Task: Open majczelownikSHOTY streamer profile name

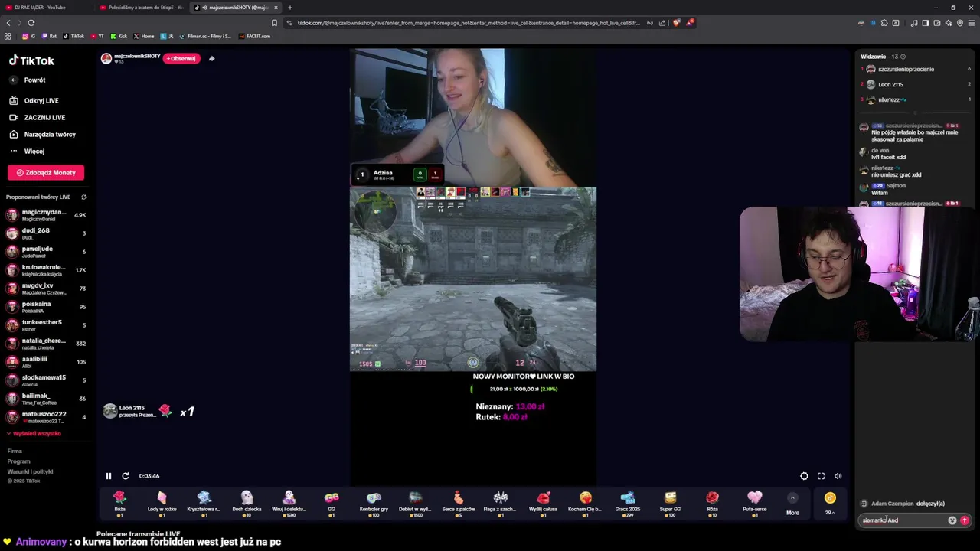Action: click(137, 56)
